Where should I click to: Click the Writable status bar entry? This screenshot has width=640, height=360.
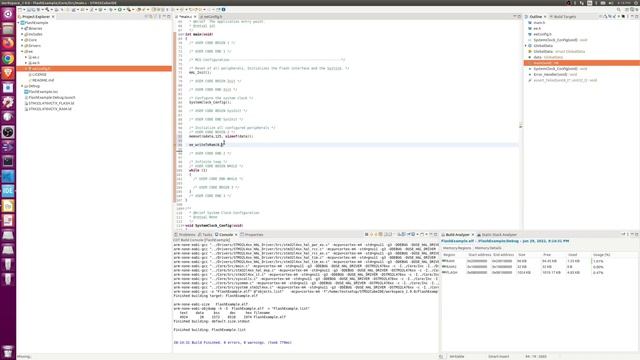457,356
